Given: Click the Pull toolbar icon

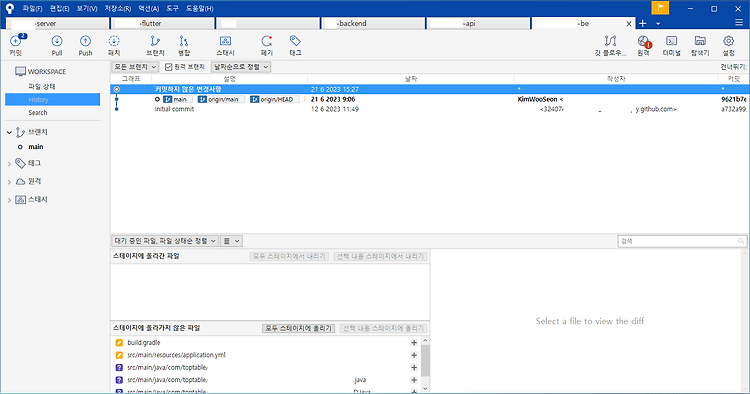Looking at the screenshot, I should [57, 41].
